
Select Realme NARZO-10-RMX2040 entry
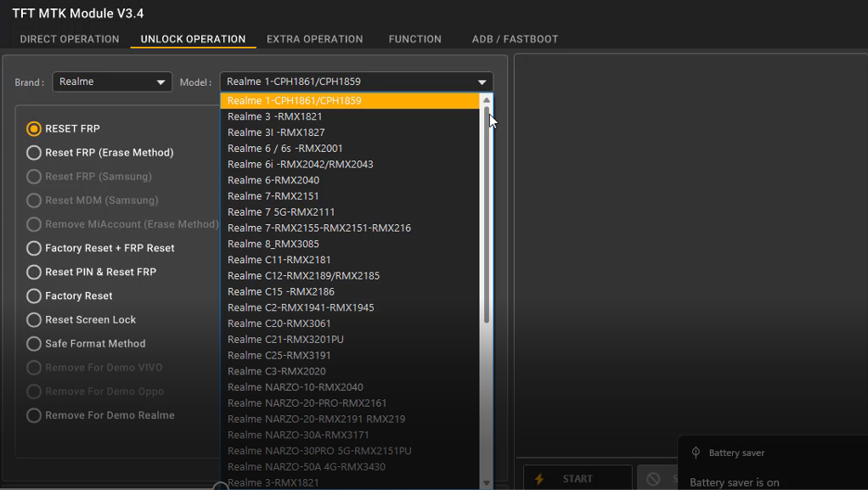(x=350, y=387)
